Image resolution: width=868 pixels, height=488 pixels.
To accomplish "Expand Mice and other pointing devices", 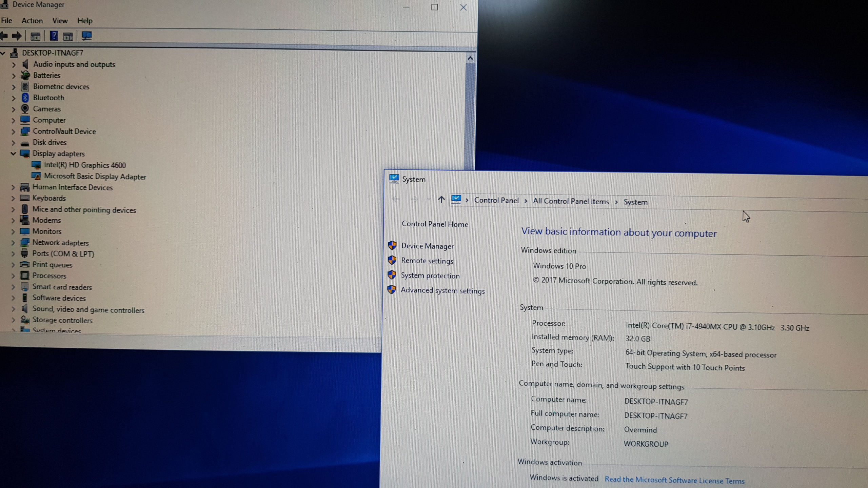I will [x=13, y=209].
